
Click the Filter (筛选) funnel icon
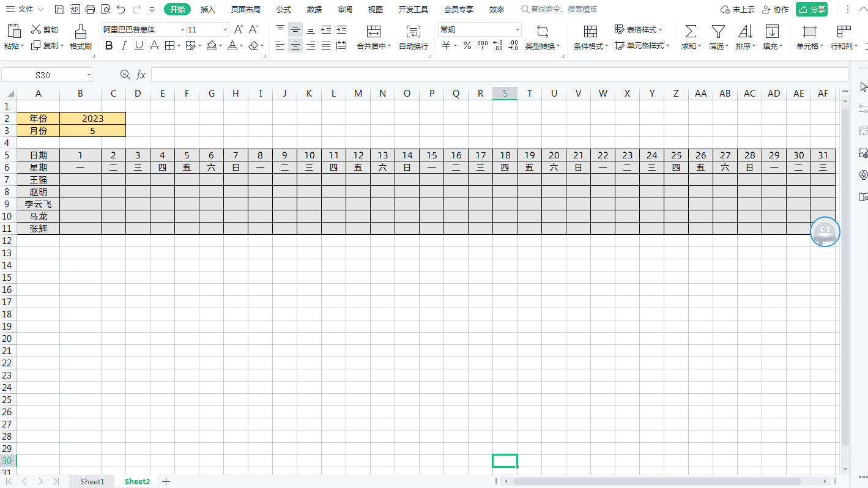[x=718, y=31]
